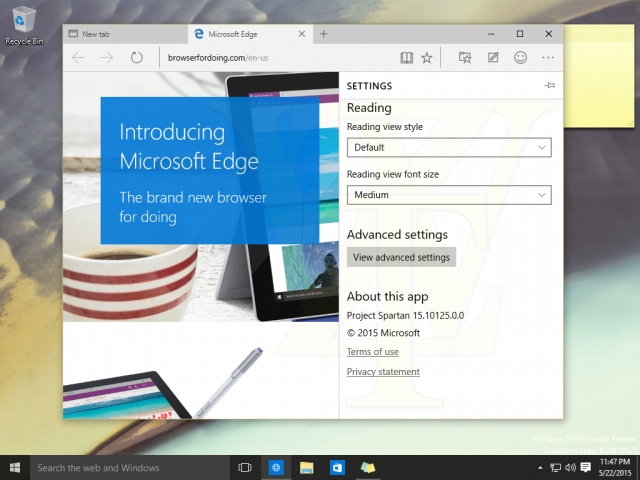Open Reading view book icon
The height and width of the screenshot is (480, 640).
click(407, 58)
